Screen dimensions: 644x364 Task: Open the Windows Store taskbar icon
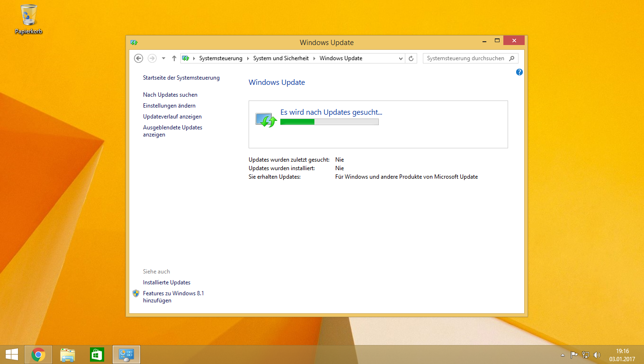click(x=97, y=355)
